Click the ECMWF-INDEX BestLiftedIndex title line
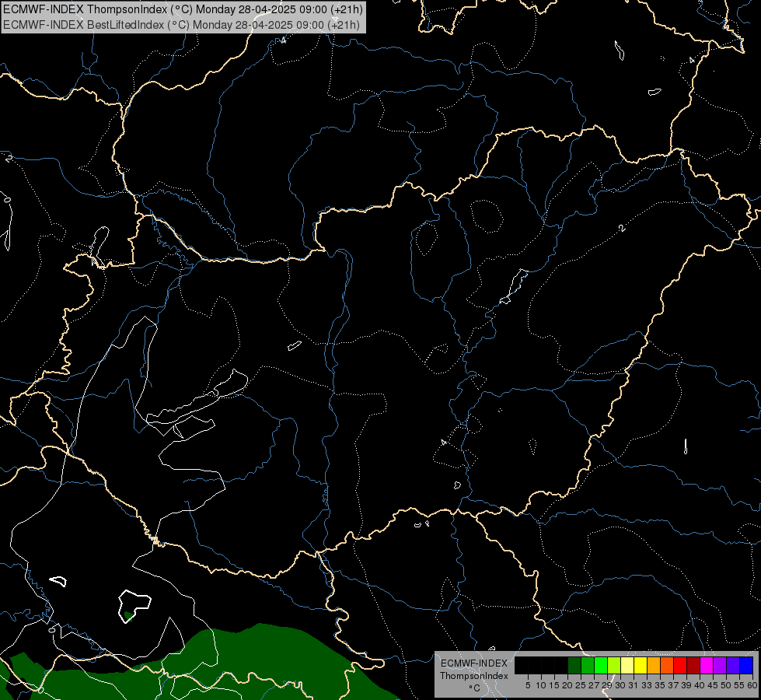The width and height of the screenshot is (761, 700). [181, 25]
